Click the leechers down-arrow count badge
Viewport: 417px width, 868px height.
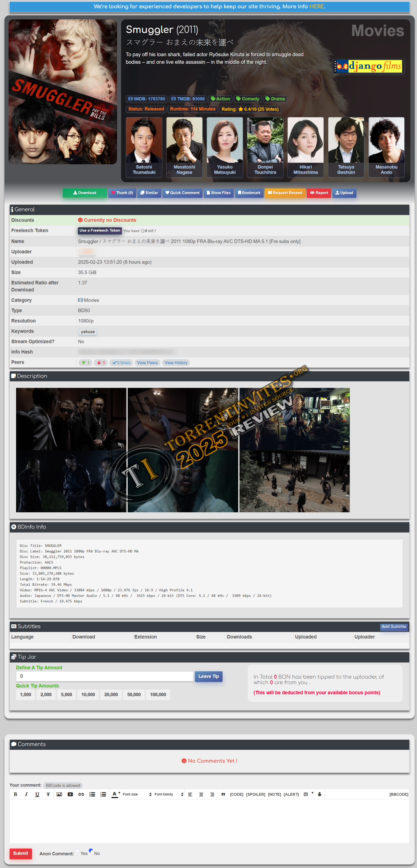[101, 362]
